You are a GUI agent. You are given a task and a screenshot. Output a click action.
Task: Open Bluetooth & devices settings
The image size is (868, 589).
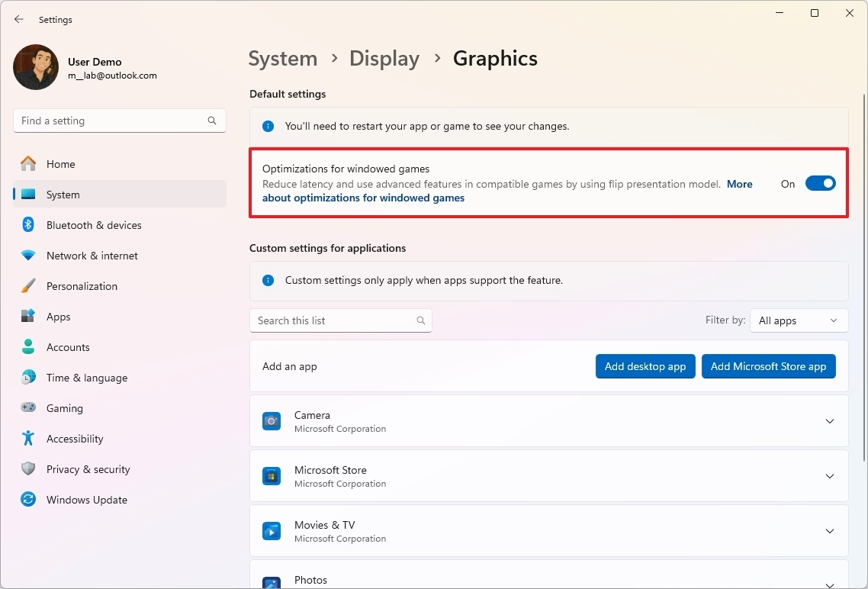(x=120, y=225)
